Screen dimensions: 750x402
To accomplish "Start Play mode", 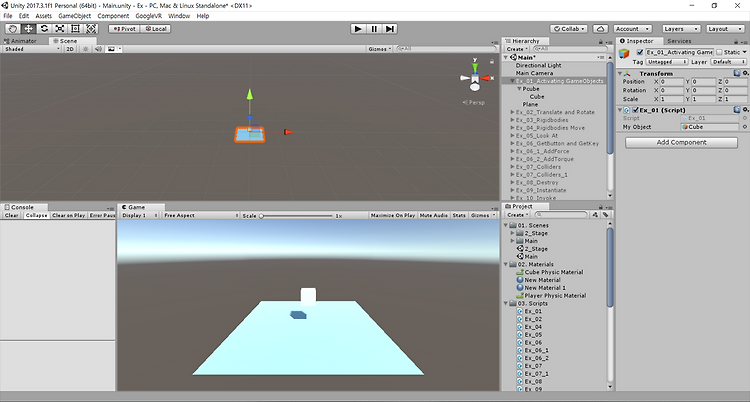I will click(358, 29).
